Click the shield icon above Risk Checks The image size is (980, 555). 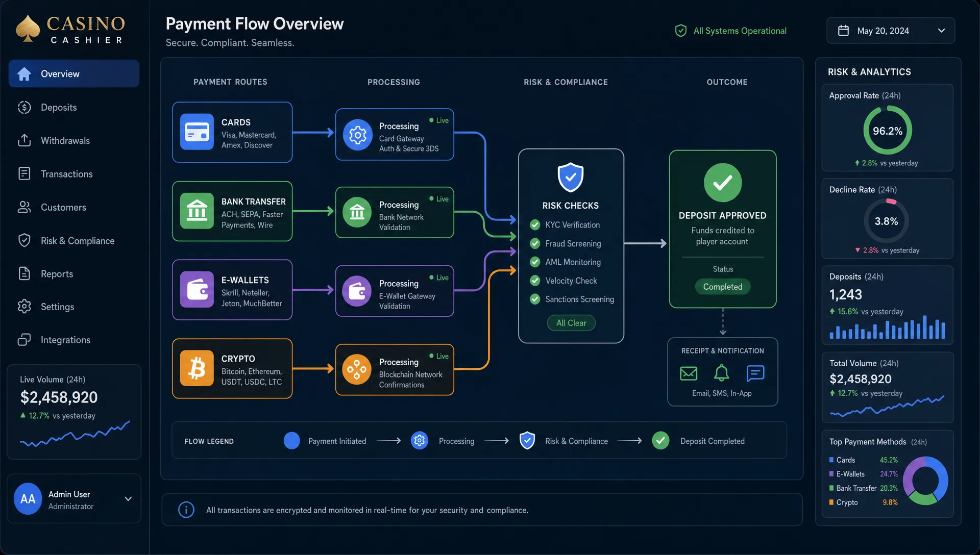click(571, 177)
